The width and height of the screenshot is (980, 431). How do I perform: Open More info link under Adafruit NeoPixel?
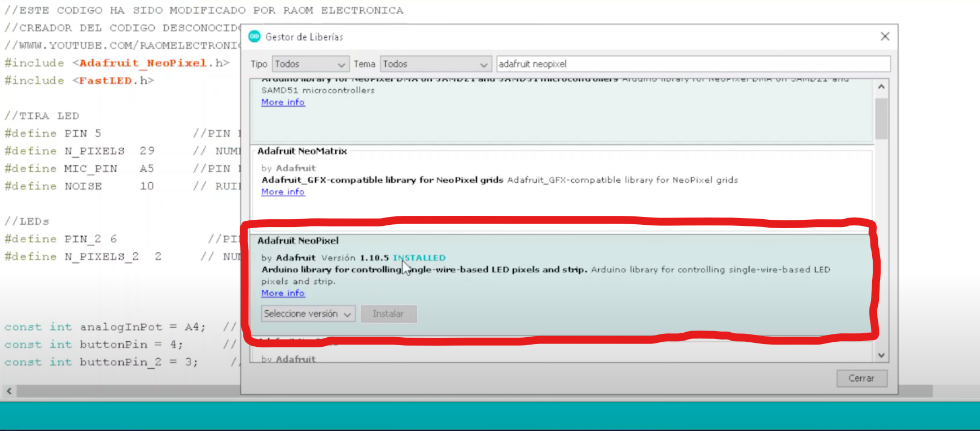tap(283, 293)
